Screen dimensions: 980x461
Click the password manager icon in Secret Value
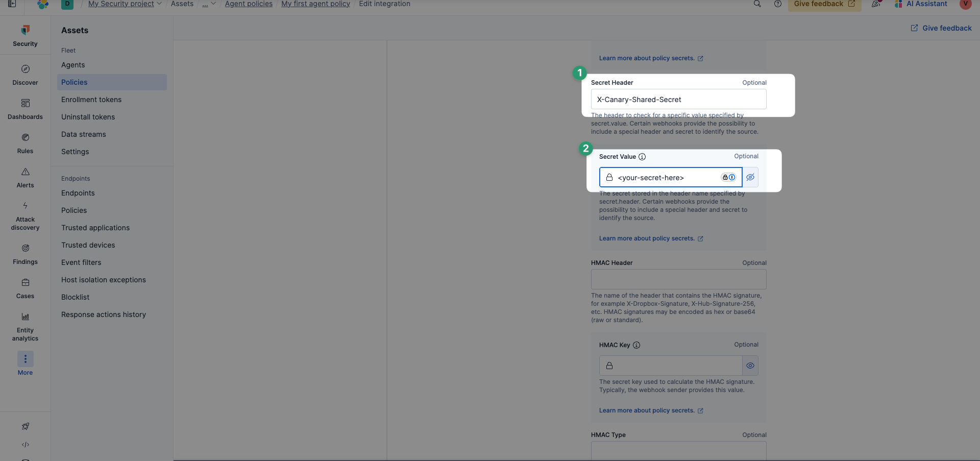728,178
